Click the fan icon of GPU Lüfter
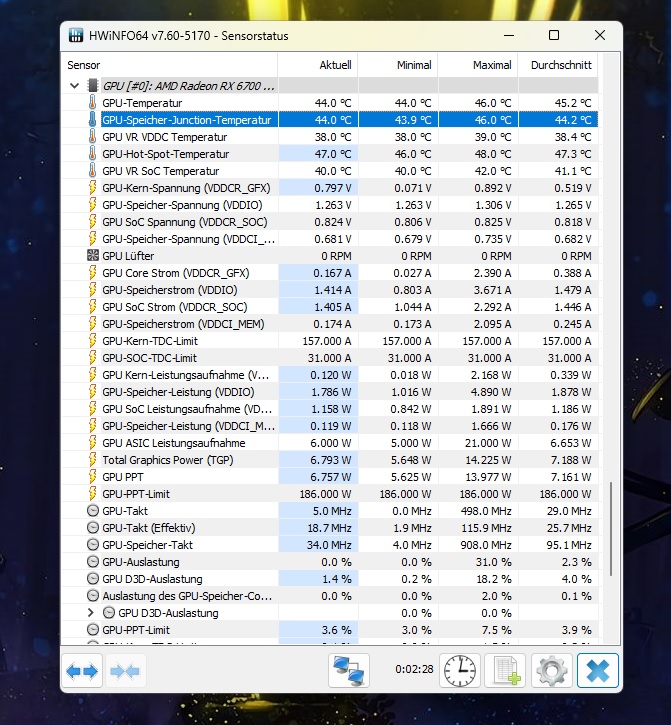The image size is (671, 725). [93, 256]
